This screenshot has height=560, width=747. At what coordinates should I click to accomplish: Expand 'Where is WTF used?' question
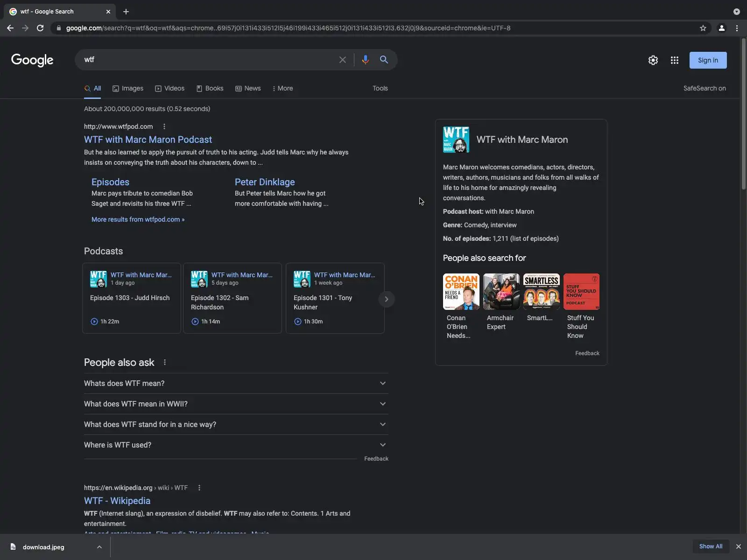coord(236,445)
